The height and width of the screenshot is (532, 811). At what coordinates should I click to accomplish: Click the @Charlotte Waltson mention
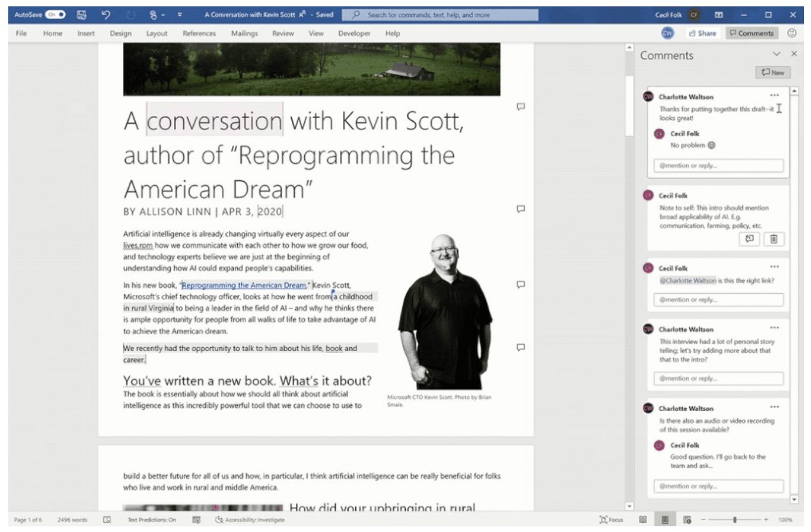click(688, 280)
